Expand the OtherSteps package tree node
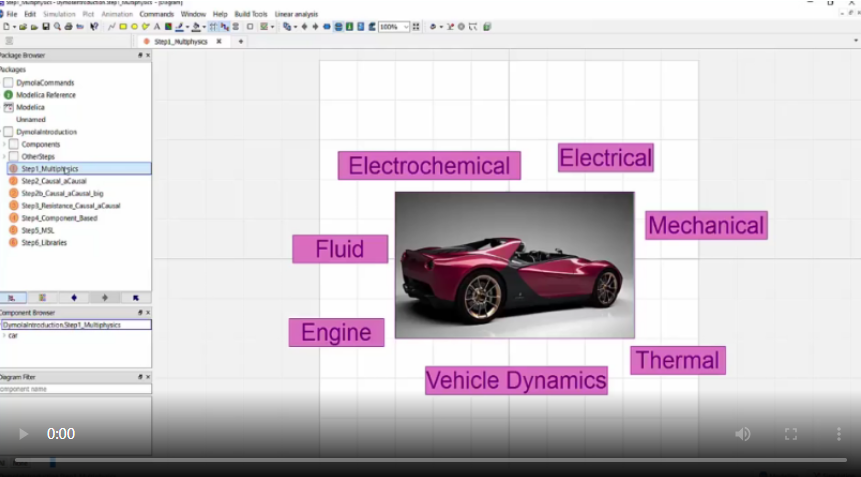Image resolution: width=861 pixels, height=477 pixels. [4, 156]
